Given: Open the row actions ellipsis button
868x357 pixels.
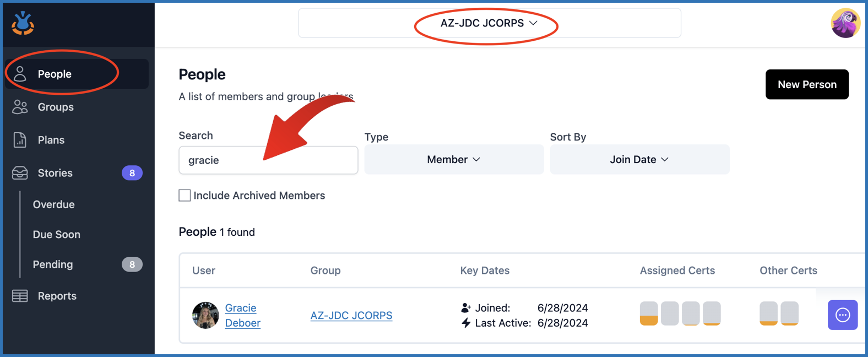Looking at the screenshot, I should click(x=842, y=315).
